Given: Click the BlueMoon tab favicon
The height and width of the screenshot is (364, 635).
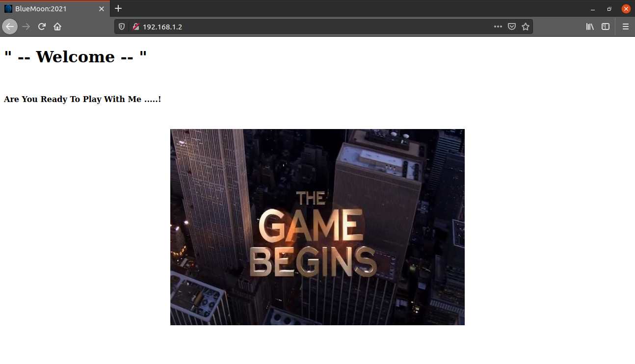Looking at the screenshot, I should (8, 9).
